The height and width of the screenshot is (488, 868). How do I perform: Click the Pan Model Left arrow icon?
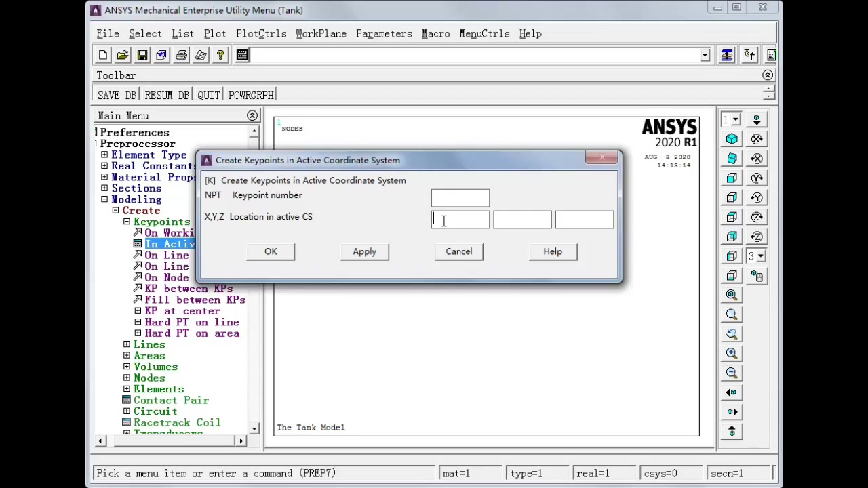click(x=732, y=392)
